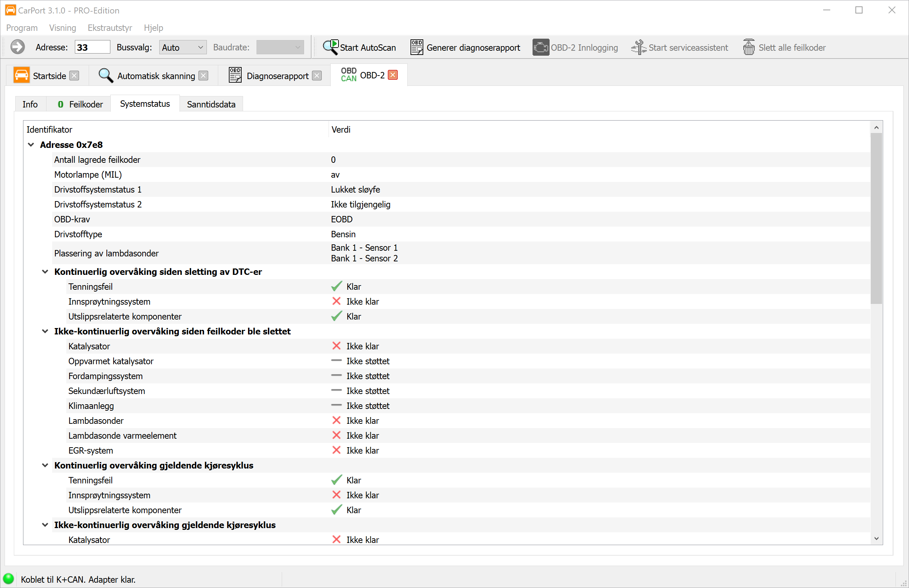Click the Adresse input field
This screenshot has width=909, height=588.
coord(92,48)
